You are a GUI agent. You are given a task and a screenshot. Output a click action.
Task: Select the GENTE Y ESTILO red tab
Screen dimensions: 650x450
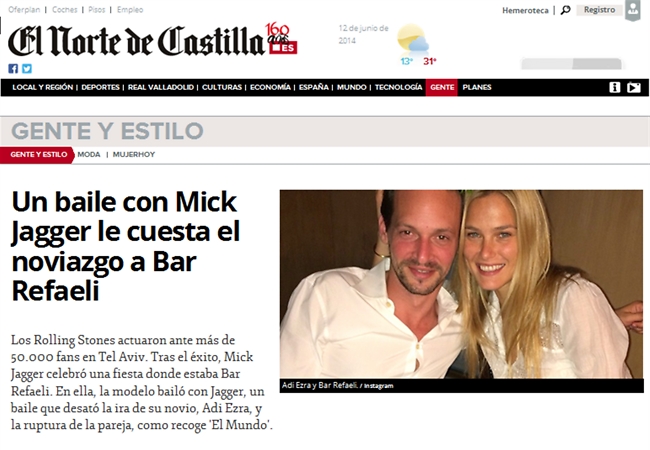tap(37, 155)
